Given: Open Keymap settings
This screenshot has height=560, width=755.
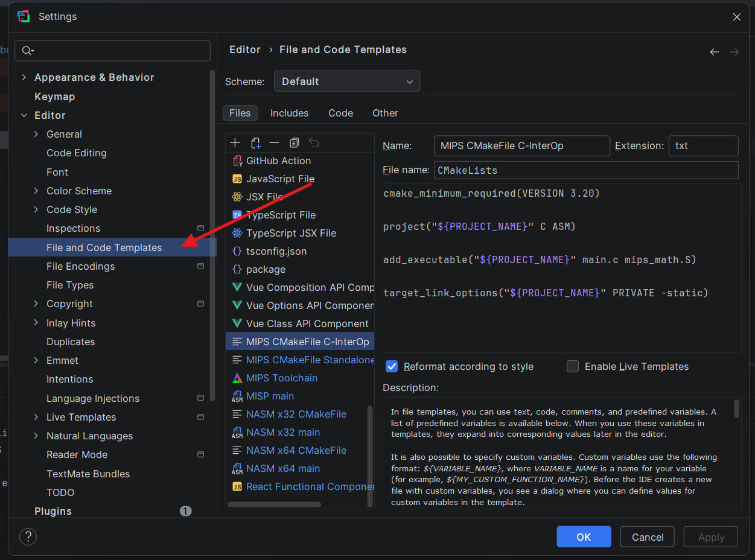Looking at the screenshot, I should [x=54, y=97].
